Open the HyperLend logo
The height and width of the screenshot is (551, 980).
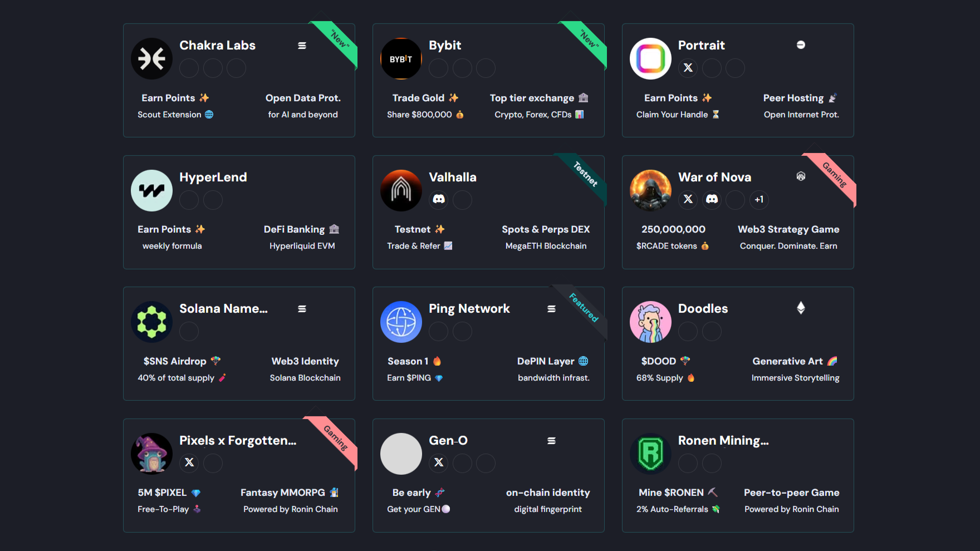pos(151,190)
